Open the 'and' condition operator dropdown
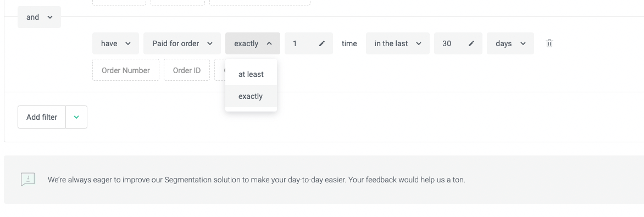Image resolution: width=644 pixels, height=217 pixels. [x=39, y=17]
